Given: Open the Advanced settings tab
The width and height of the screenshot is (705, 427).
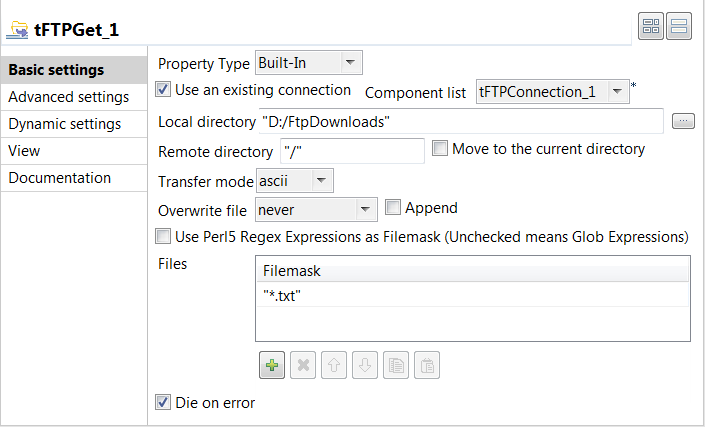Looking at the screenshot, I should point(68,97).
